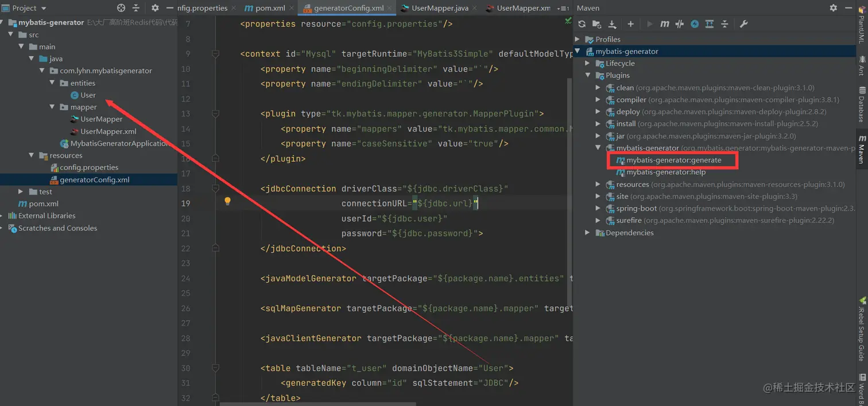Show Maven dependencies diagram icon
Image resolution: width=868 pixels, height=406 pixels.
(x=710, y=24)
